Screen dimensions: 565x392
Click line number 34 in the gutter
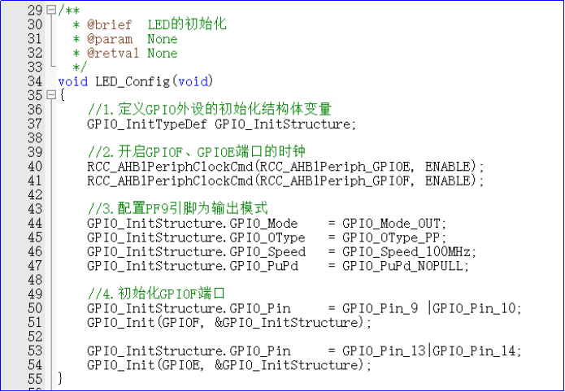tap(34, 81)
